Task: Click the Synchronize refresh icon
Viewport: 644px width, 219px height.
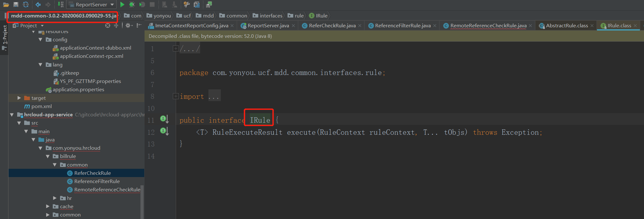Action: (26, 4)
